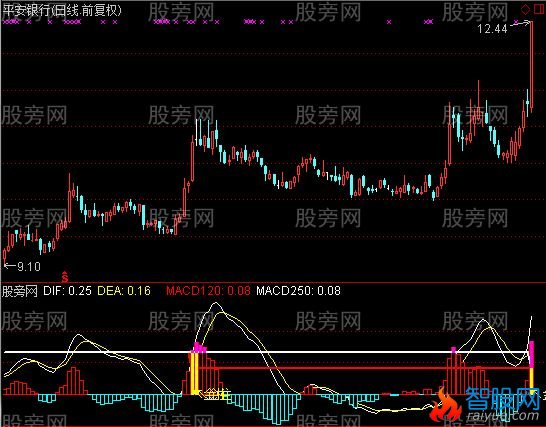Click the chart title 平安银行(日线.前复权)
The height and width of the screenshot is (427, 546).
coord(62,10)
